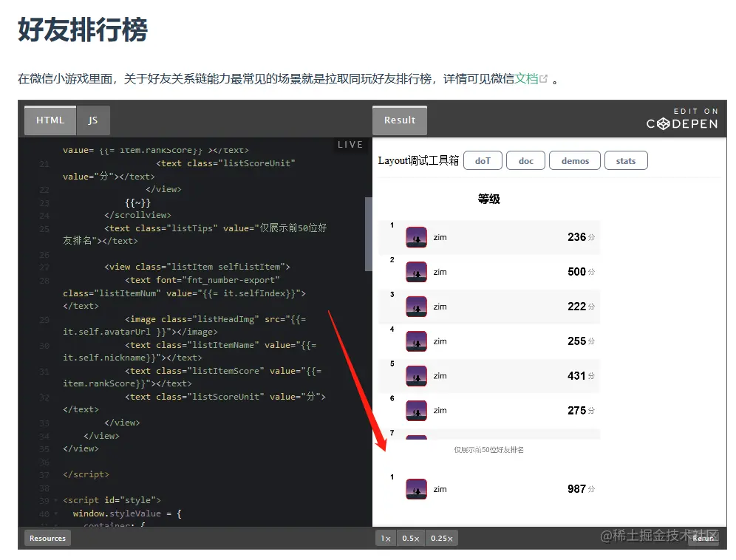Viewport: 736px width, 560px height.
Task: Toggle the 1x zoom scale option
Action: [x=385, y=538]
